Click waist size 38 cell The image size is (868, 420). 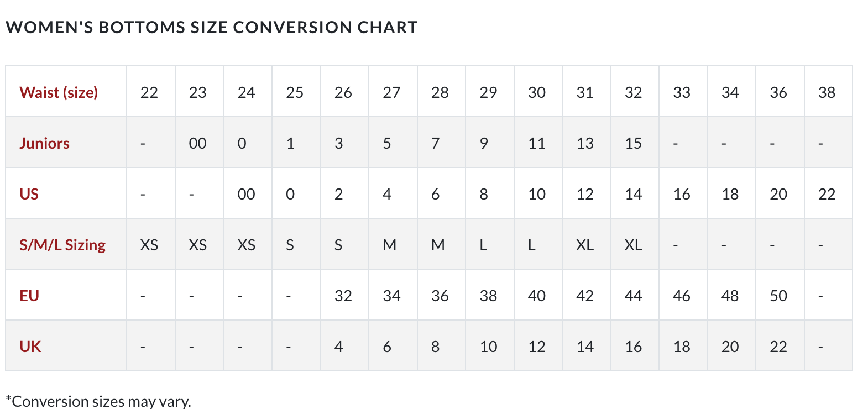tap(828, 92)
